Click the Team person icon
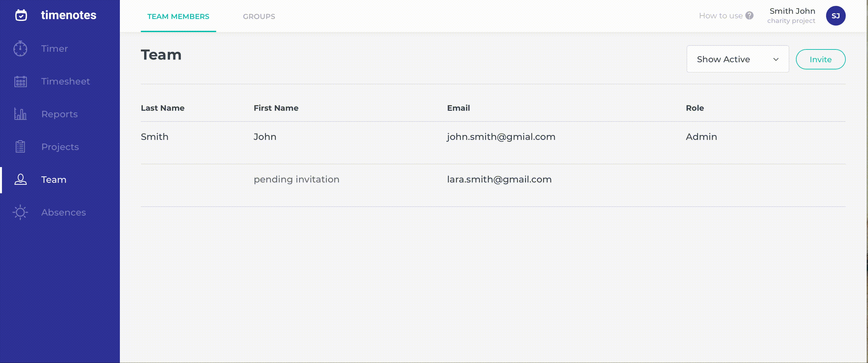 (20, 179)
